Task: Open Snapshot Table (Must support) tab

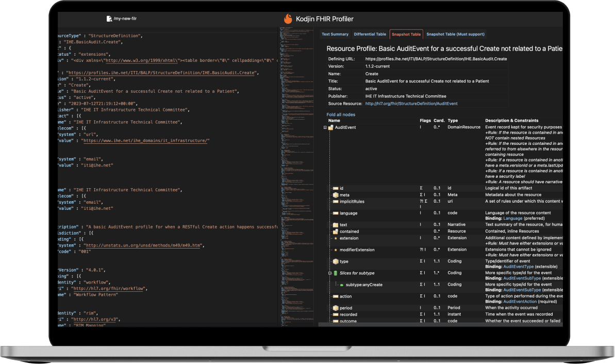Action: pos(455,34)
